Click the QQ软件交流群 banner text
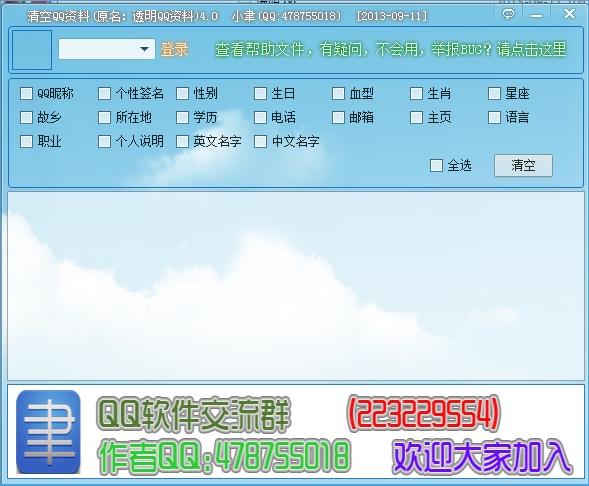Image resolution: width=589 pixels, height=486 pixels. coord(193,414)
